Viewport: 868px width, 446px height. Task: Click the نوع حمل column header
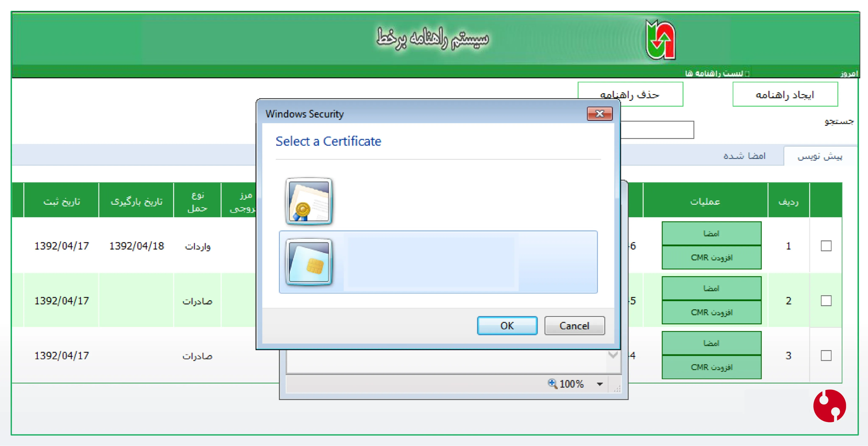pyautogui.click(x=197, y=200)
